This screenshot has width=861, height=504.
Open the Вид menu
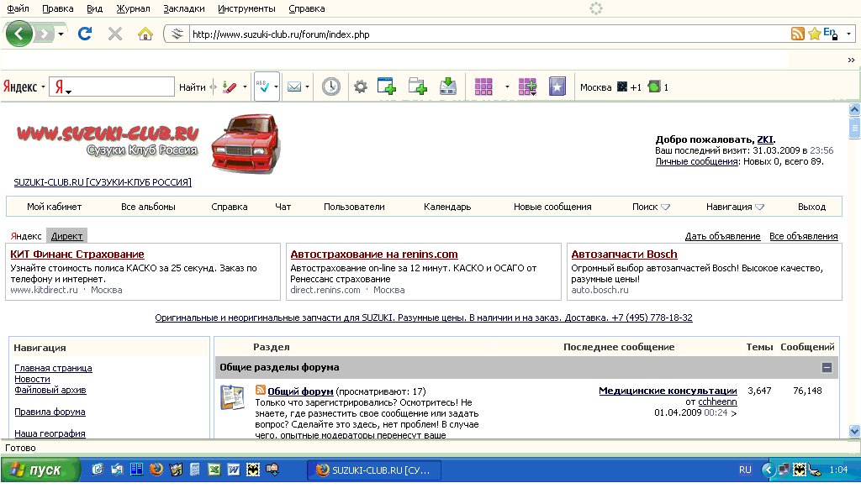click(94, 8)
